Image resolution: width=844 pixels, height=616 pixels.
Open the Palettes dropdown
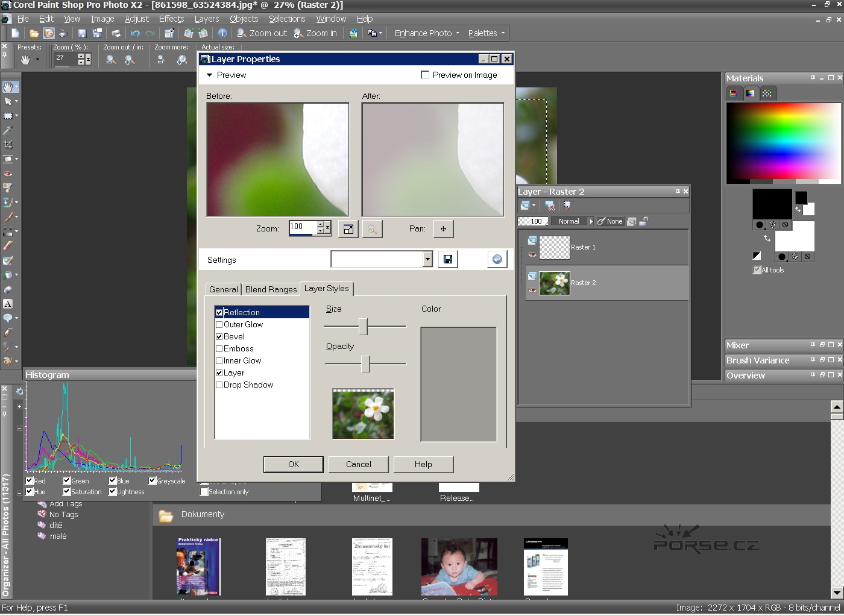click(x=503, y=33)
